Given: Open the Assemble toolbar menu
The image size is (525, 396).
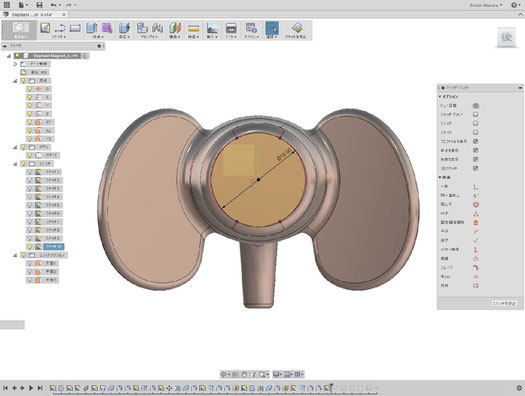Looking at the screenshot, I should click(x=149, y=36).
